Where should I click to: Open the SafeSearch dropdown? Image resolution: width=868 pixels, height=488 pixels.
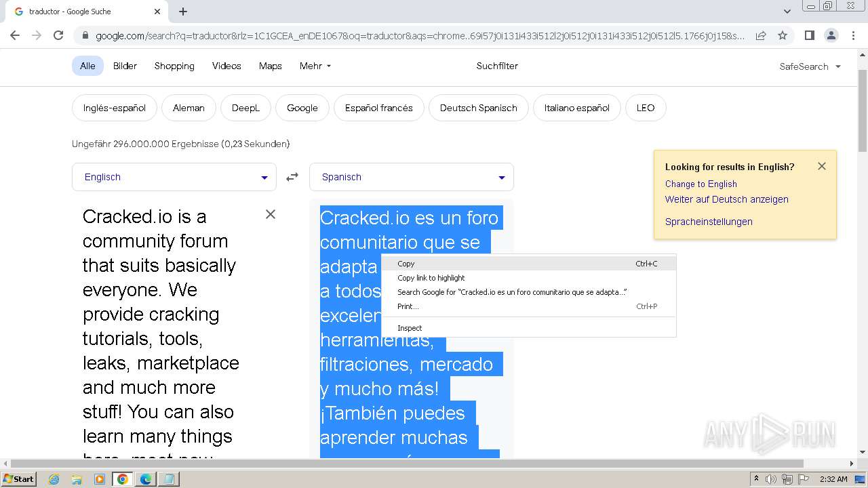810,66
